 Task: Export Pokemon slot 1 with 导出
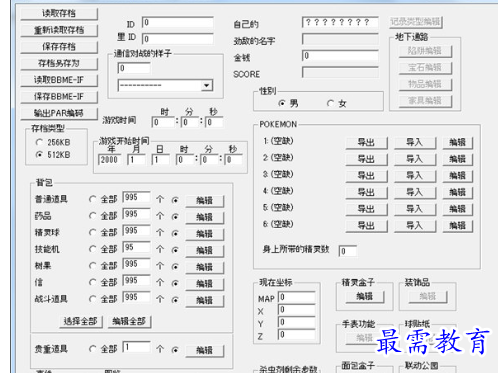tap(366, 143)
